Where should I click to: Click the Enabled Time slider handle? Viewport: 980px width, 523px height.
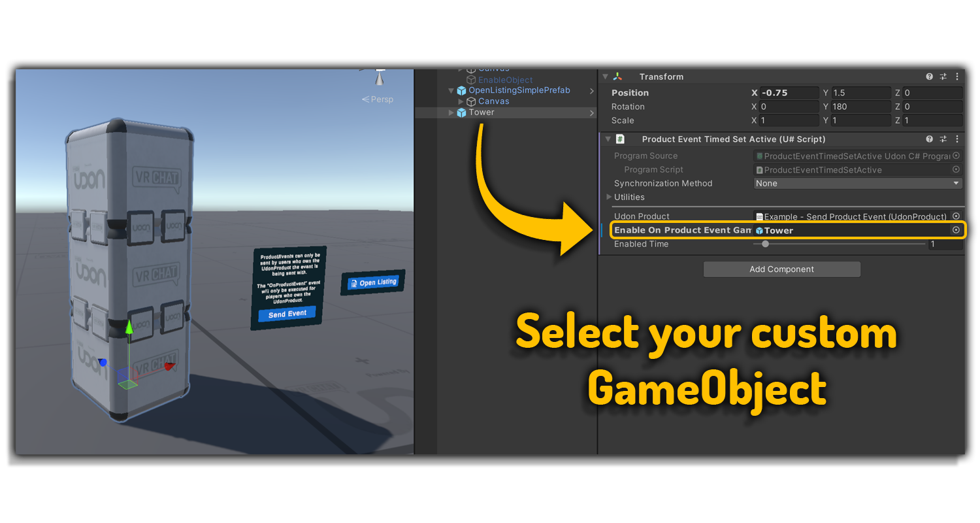click(x=765, y=244)
